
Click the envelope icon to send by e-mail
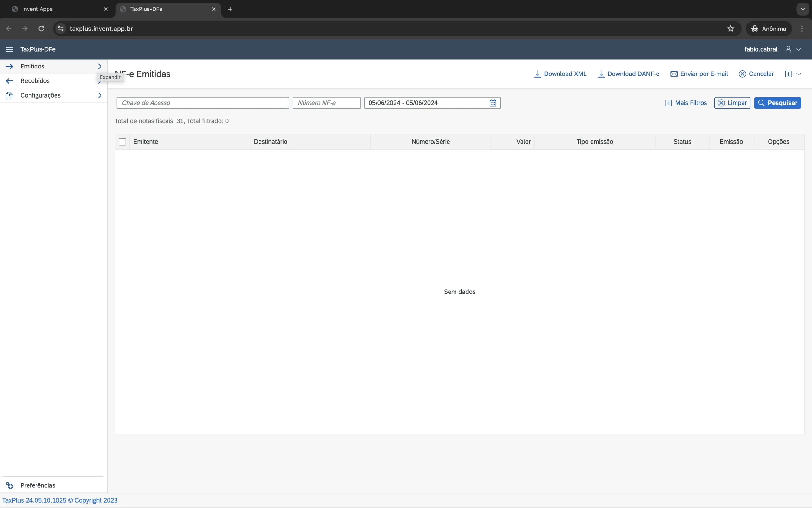pyautogui.click(x=674, y=73)
